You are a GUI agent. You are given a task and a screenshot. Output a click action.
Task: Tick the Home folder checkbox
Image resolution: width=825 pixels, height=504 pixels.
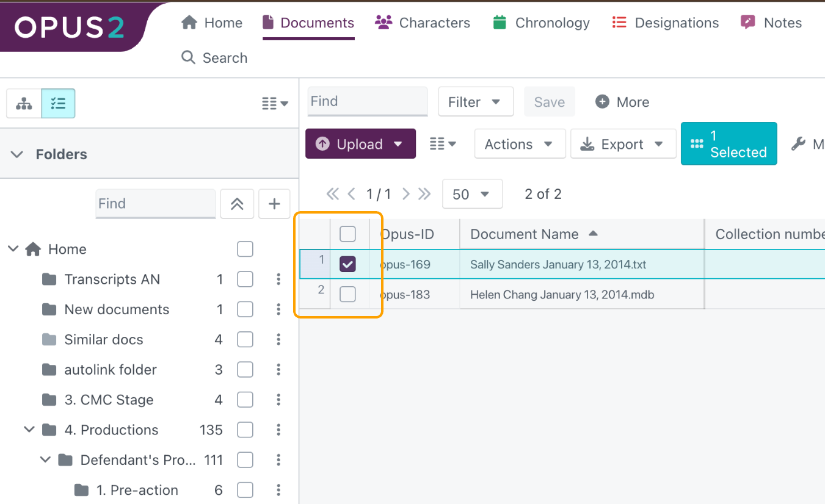(245, 249)
